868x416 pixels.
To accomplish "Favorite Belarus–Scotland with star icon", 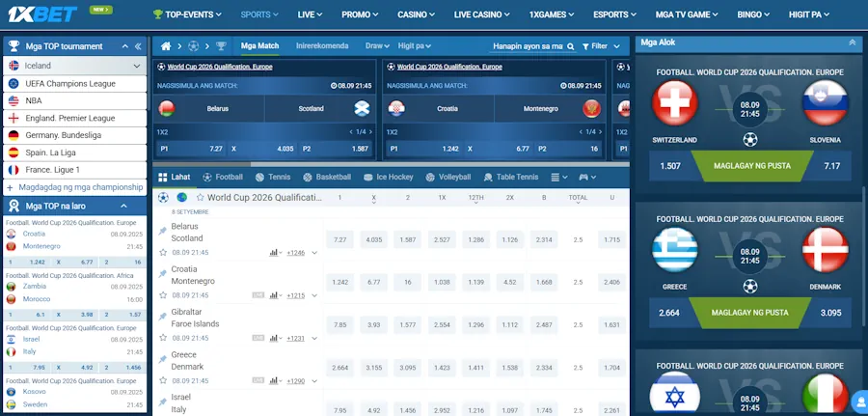I will tap(163, 253).
